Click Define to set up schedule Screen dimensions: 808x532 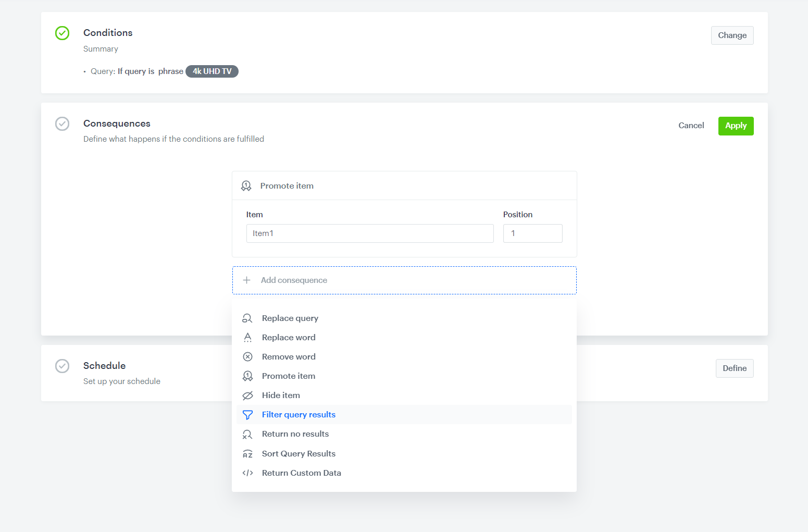pos(734,368)
